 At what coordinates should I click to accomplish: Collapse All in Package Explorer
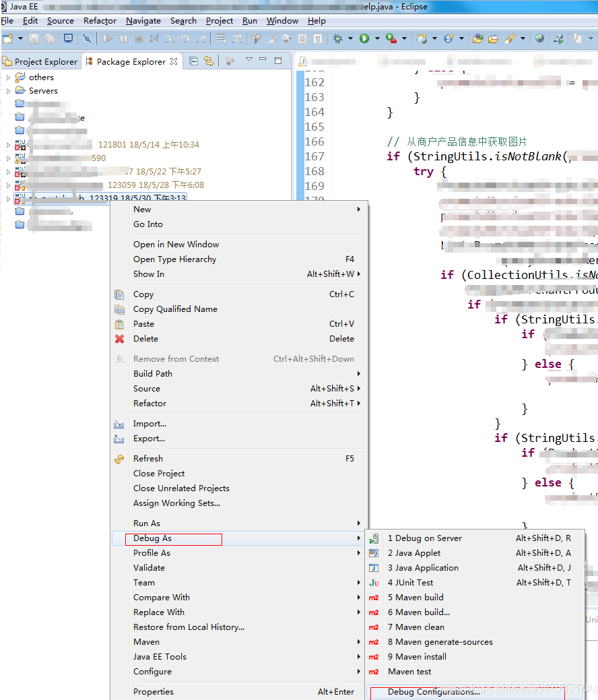coord(193,61)
